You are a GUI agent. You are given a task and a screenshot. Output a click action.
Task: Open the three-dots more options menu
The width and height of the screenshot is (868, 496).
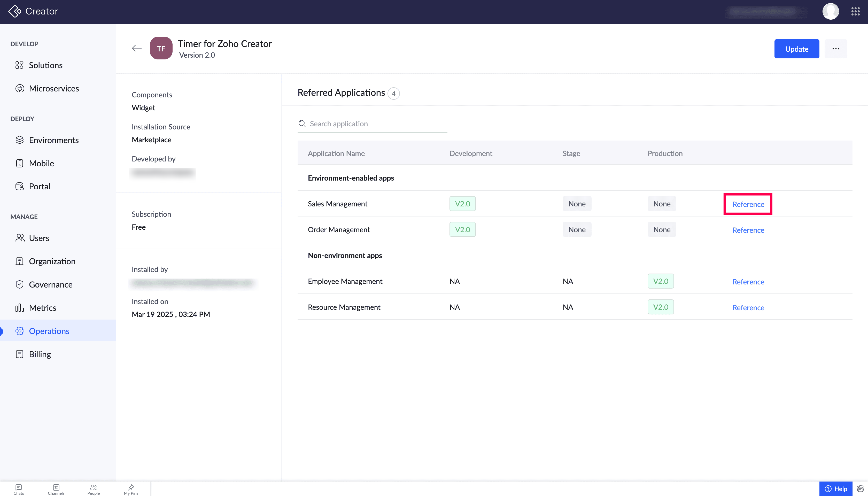point(836,49)
